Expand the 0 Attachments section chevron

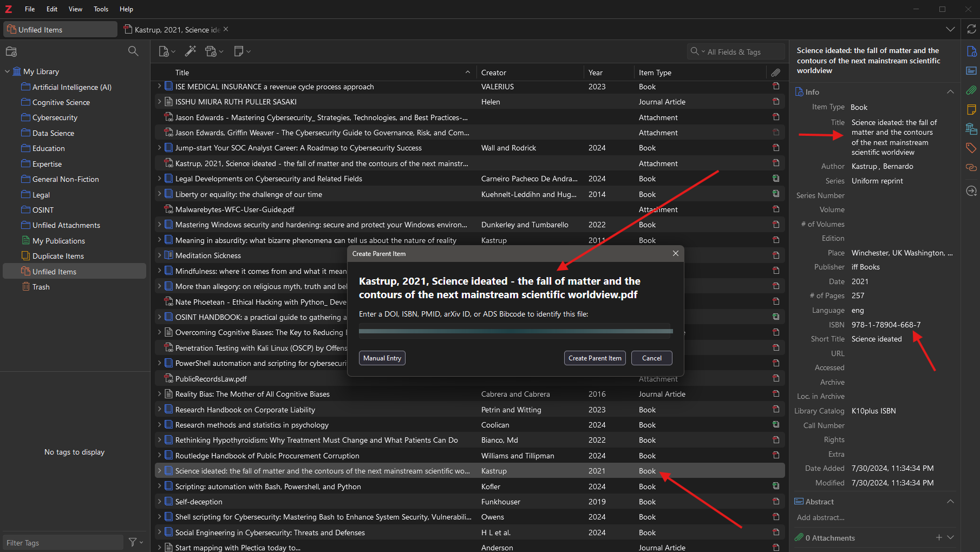[950, 537]
